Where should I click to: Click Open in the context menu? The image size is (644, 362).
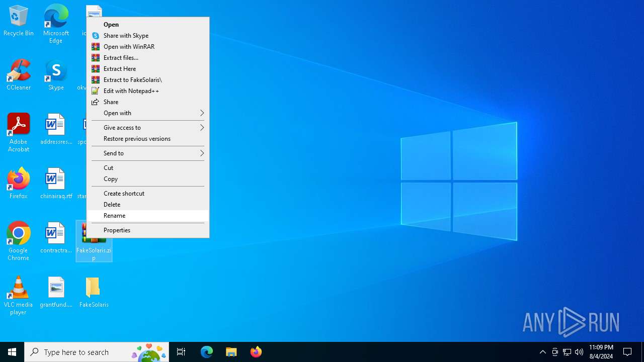coord(148,25)
